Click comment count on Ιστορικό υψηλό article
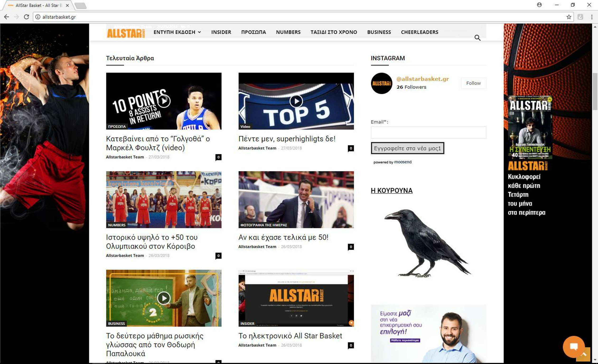 pyautogui.click(x=218, y=256)
